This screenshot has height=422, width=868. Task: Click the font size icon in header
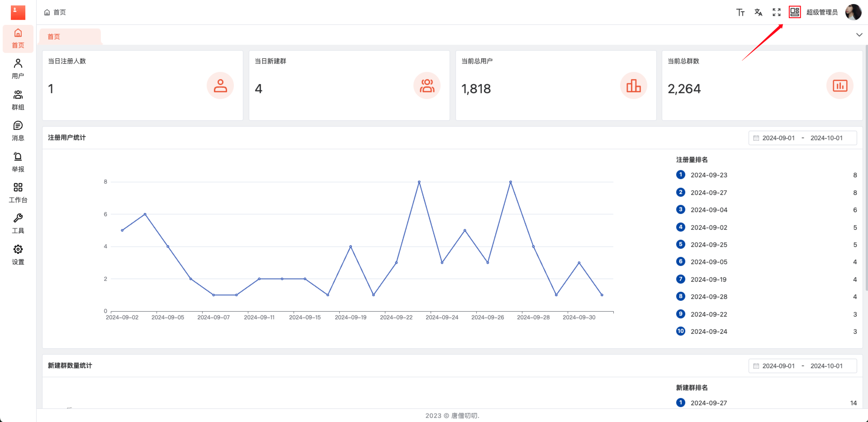click(740, 12)
